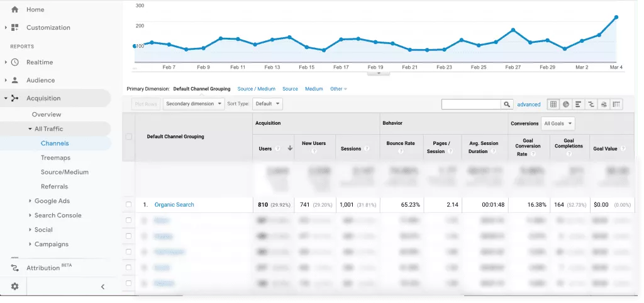Click the help icon beside Sessions
644x303 pixels.
coord(367,149)
